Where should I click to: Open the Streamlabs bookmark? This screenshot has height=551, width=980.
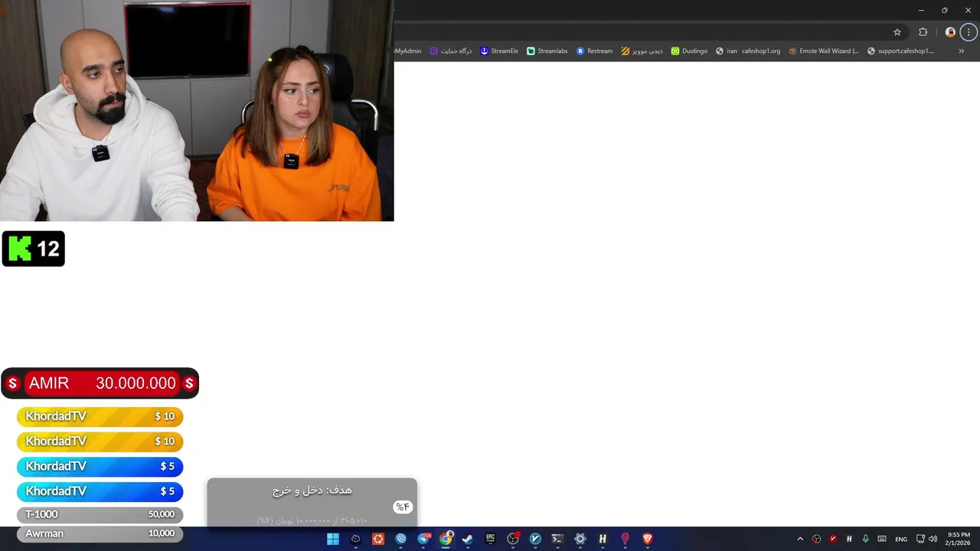(547, 51)
